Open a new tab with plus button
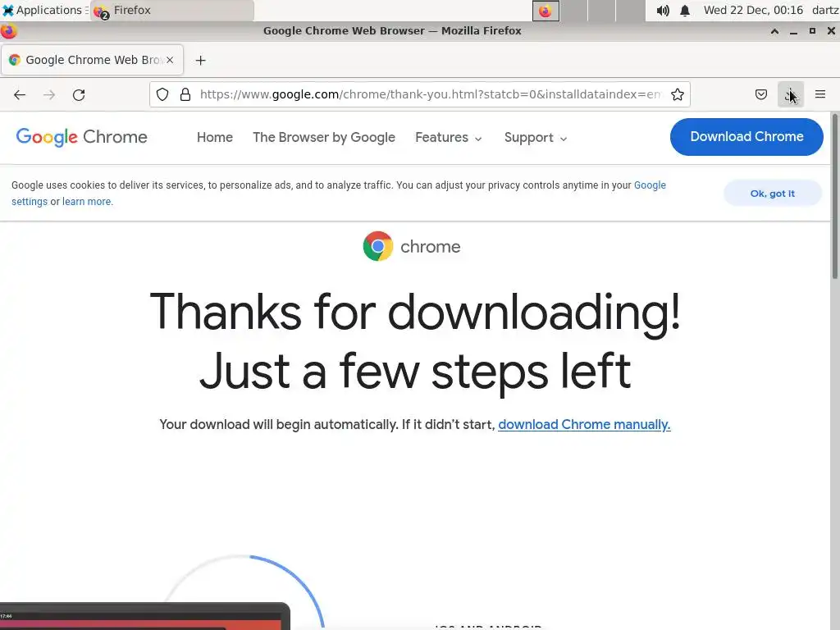This screenshot has width=840, height=630. pyautogui.click(x=200, y=61)
